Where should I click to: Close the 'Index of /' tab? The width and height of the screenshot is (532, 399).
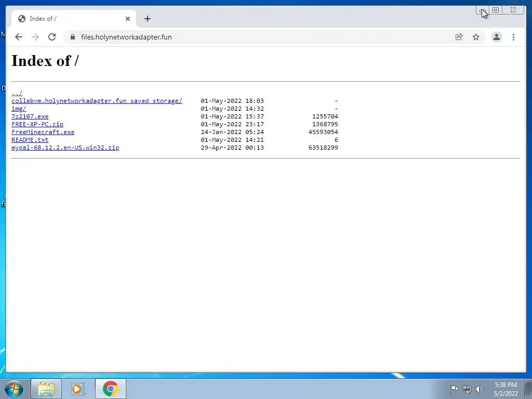point(128,19)
